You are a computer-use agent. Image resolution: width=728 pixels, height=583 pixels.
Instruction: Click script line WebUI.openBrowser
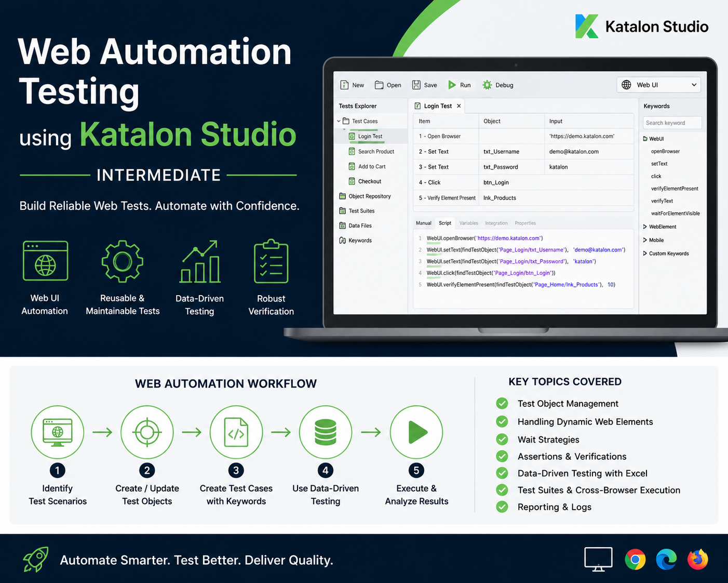pos(484,238)
